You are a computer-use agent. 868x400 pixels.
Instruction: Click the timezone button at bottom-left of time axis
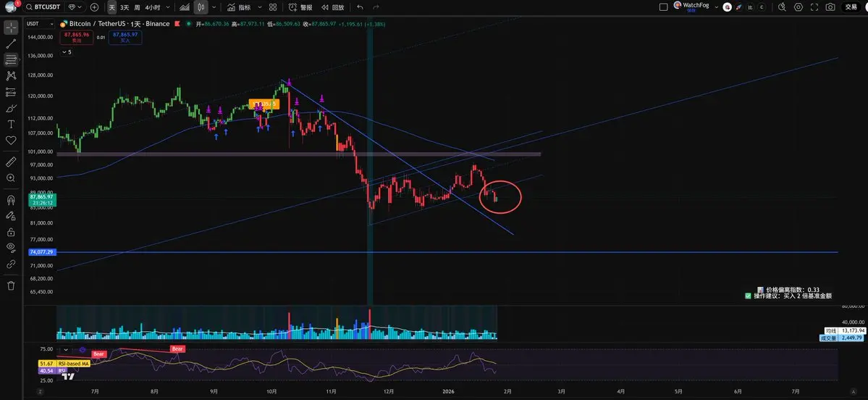[39, 392]
